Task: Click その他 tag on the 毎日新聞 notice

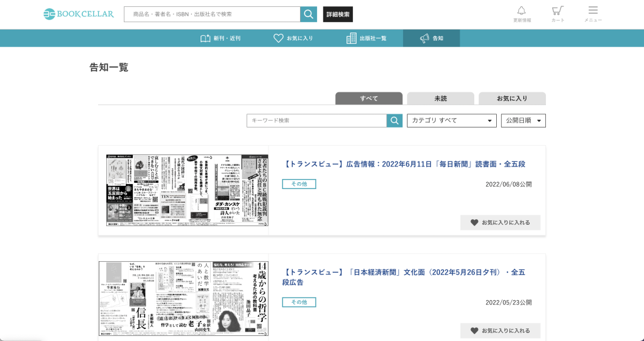Action: pos(299,184)
